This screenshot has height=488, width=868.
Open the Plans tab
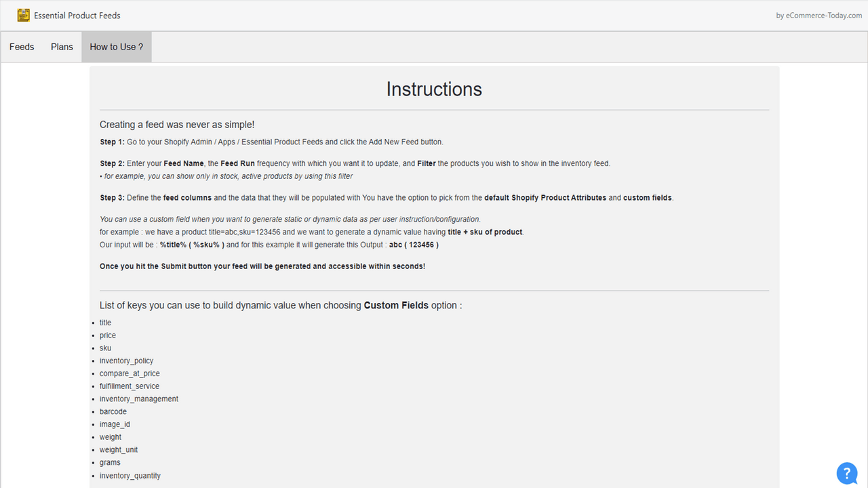pos(62,47)
